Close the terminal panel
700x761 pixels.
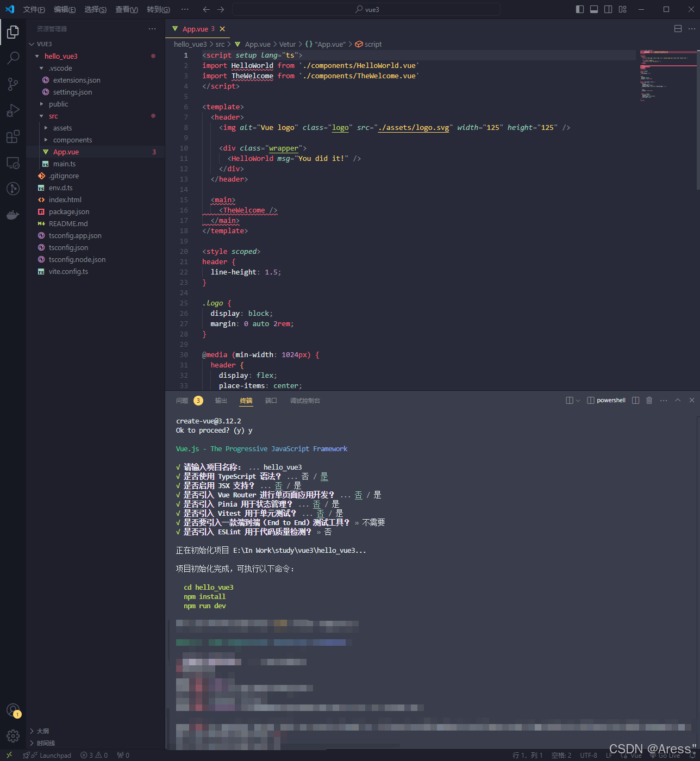coord(692,400)
